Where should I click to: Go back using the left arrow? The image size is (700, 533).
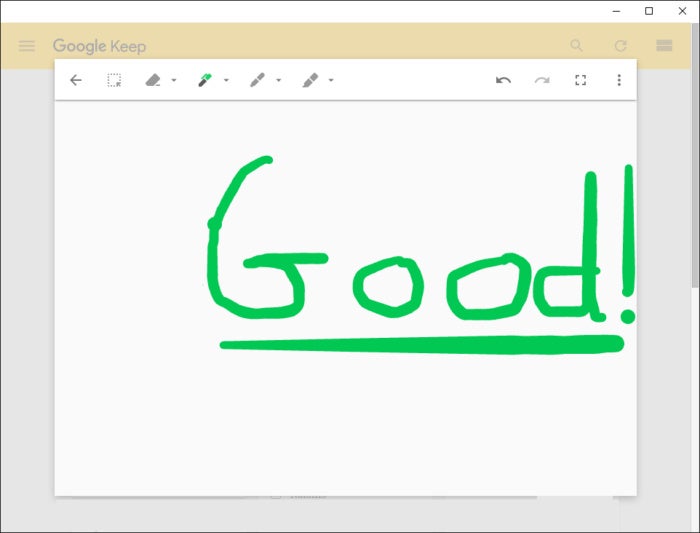point(76,80)
